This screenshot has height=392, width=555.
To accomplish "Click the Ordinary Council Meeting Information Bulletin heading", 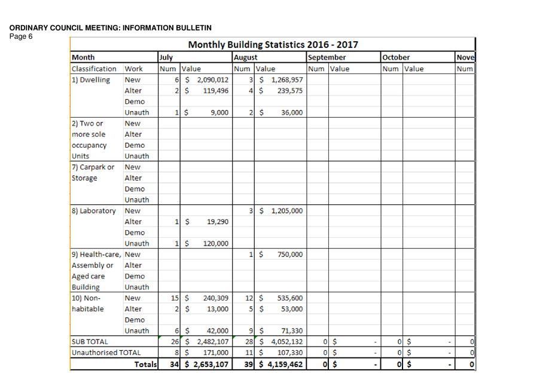I will tap(110, 28).
